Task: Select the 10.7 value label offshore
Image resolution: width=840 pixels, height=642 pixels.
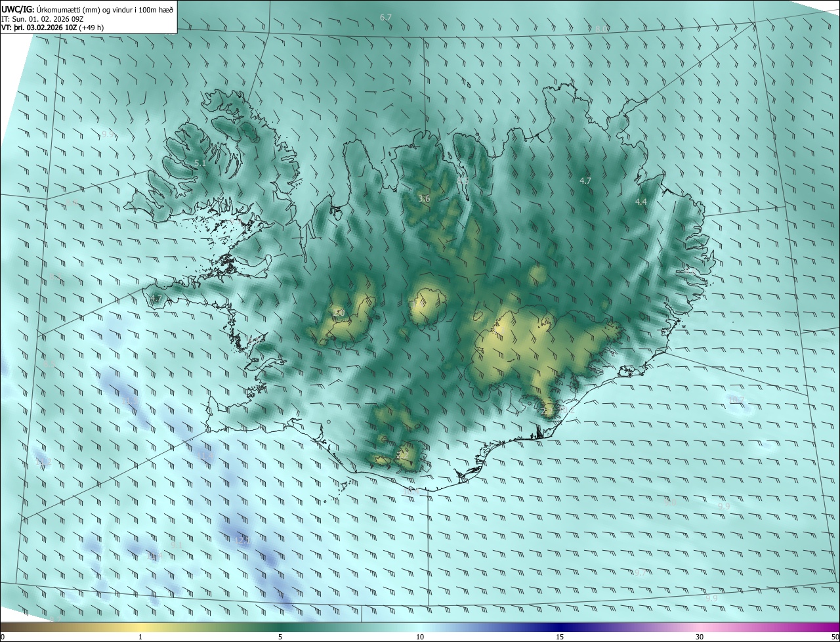Action: [x=737, y=400]
